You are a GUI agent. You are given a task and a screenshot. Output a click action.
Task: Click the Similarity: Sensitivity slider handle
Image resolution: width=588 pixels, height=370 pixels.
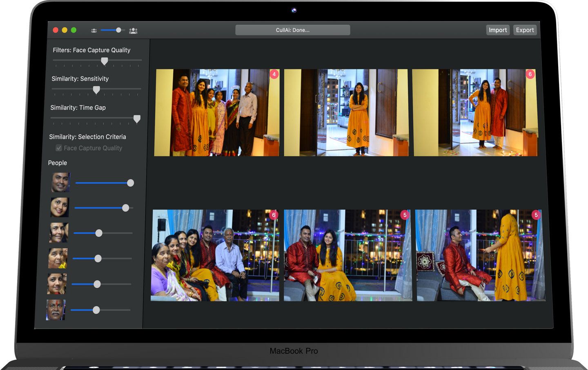click(x=96, y=90)
